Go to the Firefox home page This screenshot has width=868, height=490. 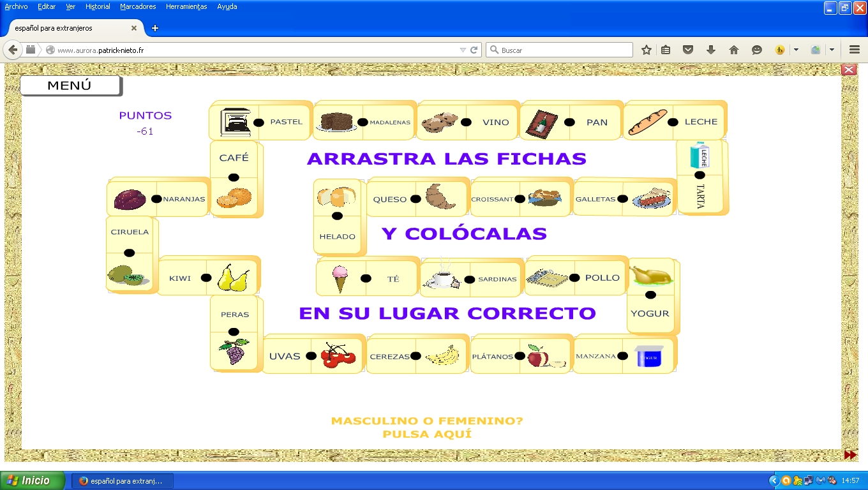pos(733,49)
